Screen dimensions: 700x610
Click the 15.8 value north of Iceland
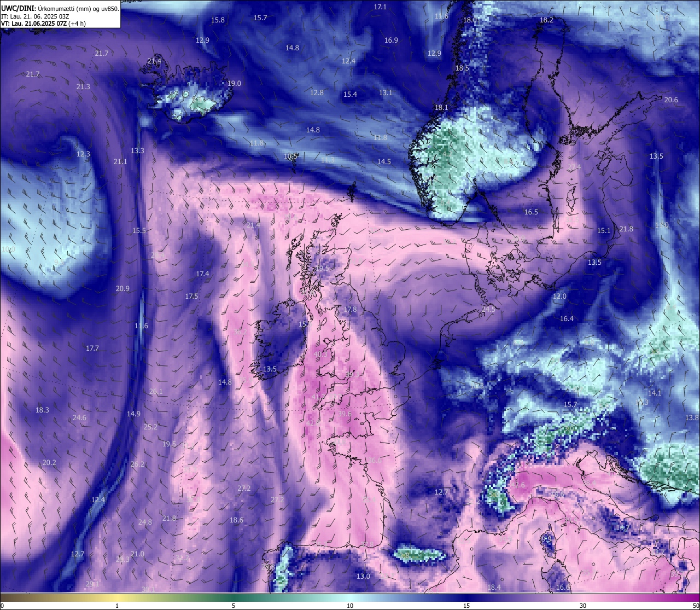218,20
